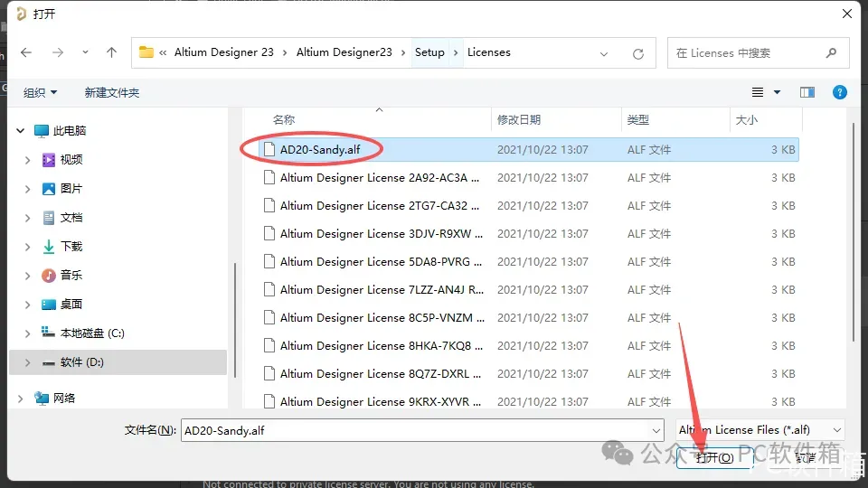Expand the 图片 folder node
This screenshot has width=868, height=488.
[28, 189]
